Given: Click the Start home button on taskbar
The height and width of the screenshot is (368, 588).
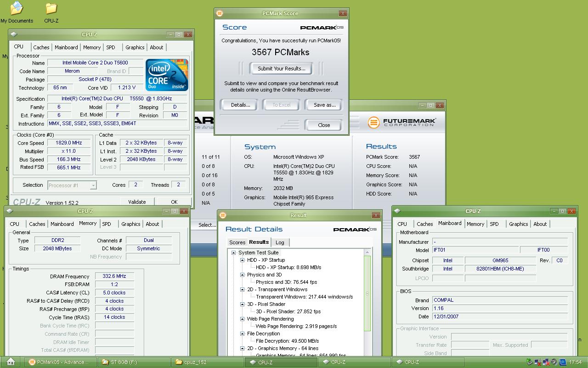Looking at the screenshot, I should (11, 362).
